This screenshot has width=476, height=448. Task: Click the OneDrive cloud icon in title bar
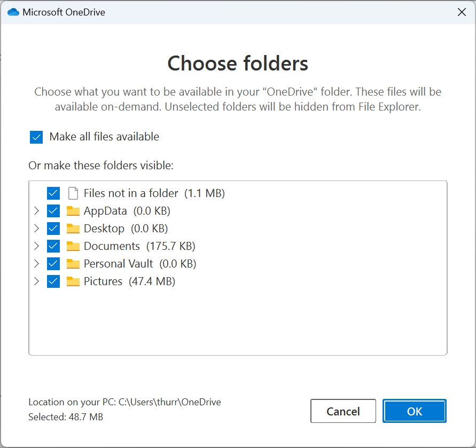click(x=13, y=12)
